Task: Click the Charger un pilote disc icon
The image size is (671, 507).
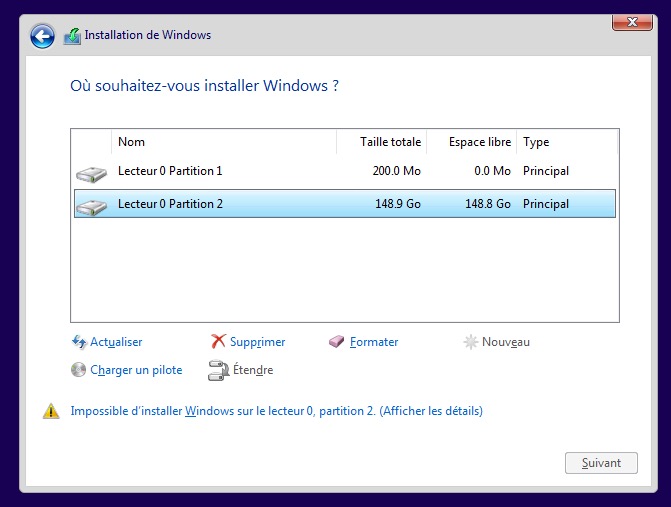Action: (78, 370)
